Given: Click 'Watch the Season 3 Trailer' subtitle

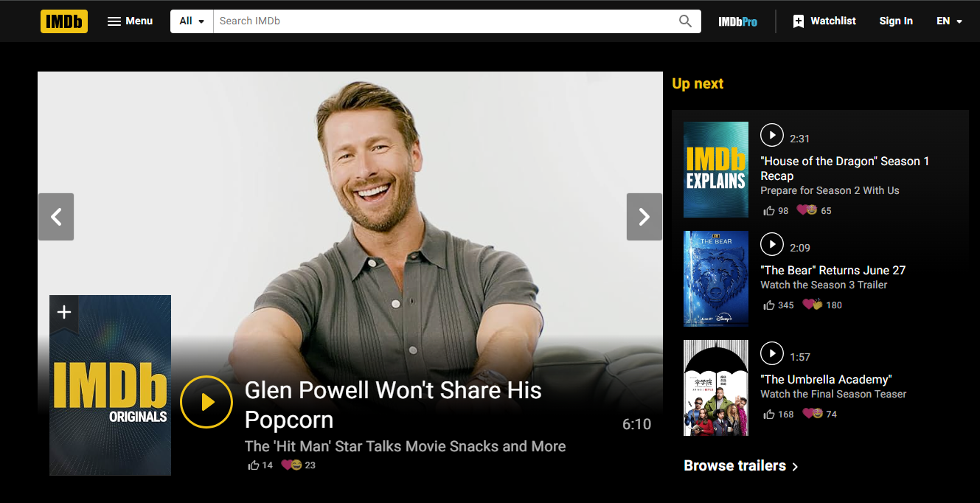Looking at the screenshot, I should pyautogui.click(x=824, y=285).
